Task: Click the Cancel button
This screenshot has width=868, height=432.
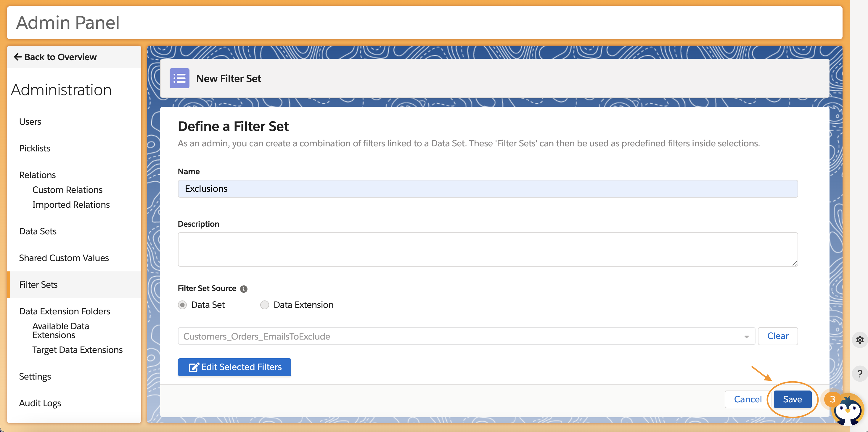Action: [x=748, y=399]
